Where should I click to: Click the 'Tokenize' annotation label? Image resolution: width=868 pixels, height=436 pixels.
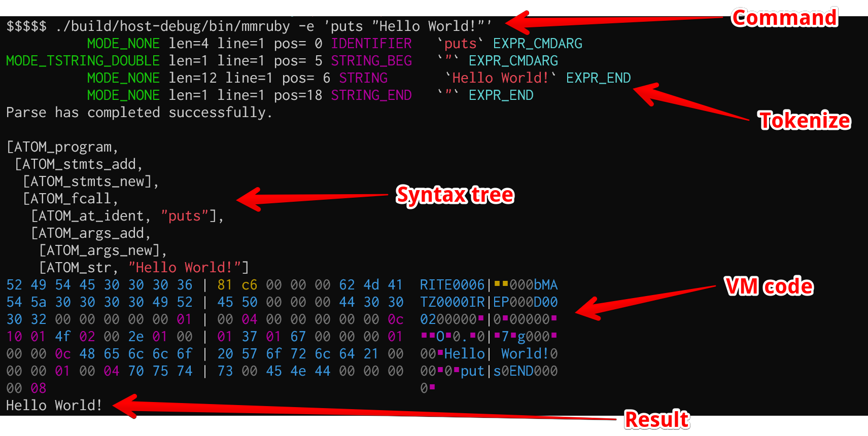coord(805,121)
